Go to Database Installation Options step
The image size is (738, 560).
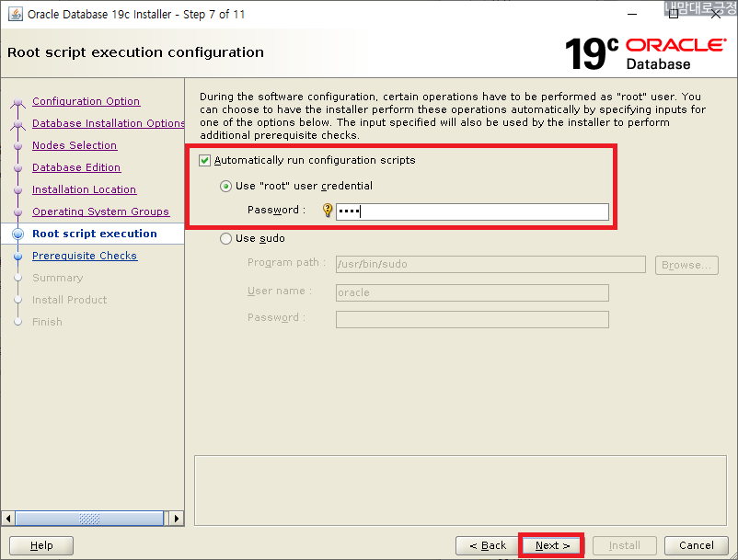pos(109,123)
